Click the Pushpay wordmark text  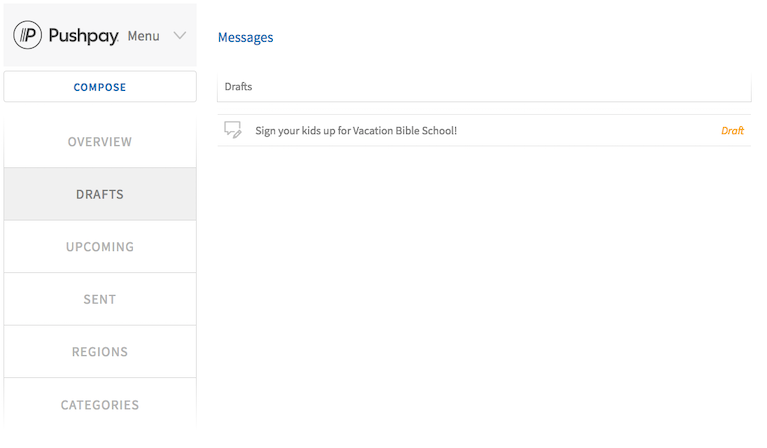(x=84, y=36)
